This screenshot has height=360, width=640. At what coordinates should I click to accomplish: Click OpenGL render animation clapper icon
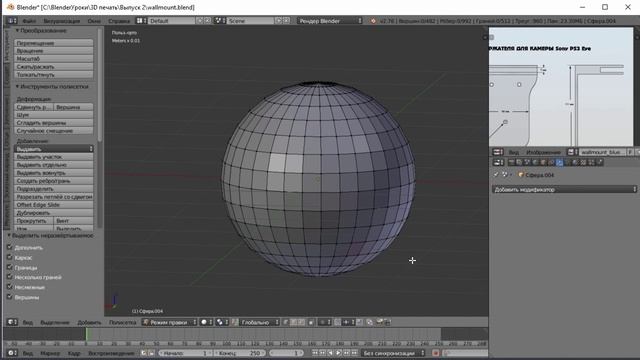click(x=387, y=322)
